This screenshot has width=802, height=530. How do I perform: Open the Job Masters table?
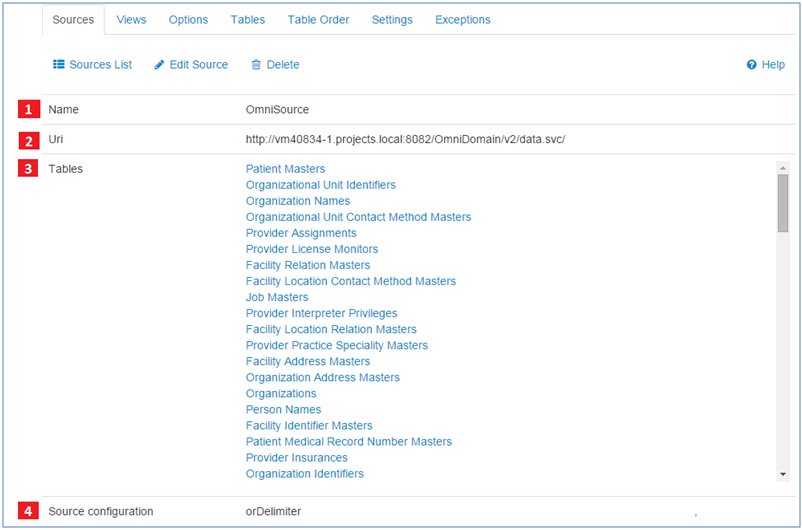pos(277,297)
